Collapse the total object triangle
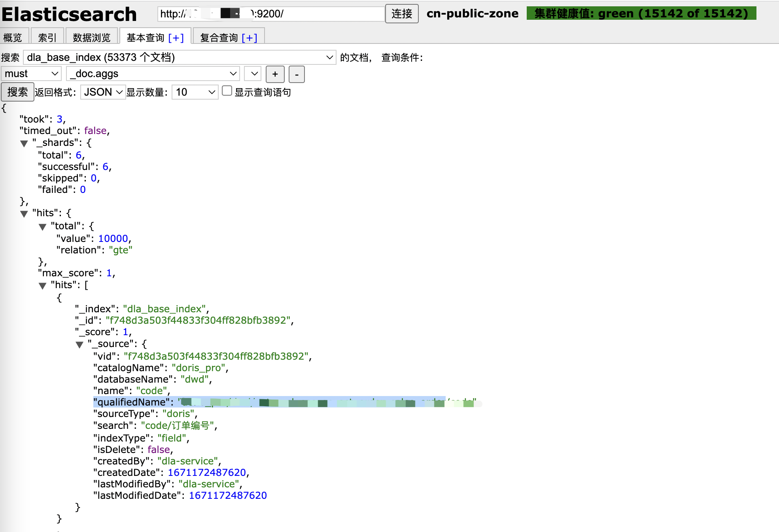779x532 pixels. click(43, 227)
